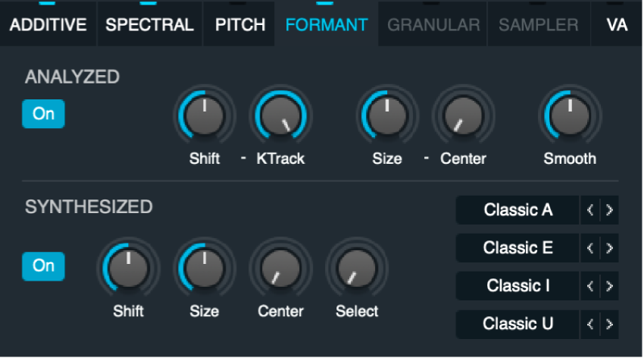
Task: Toggle the Synthesized On button
Action: pos(43,266)
